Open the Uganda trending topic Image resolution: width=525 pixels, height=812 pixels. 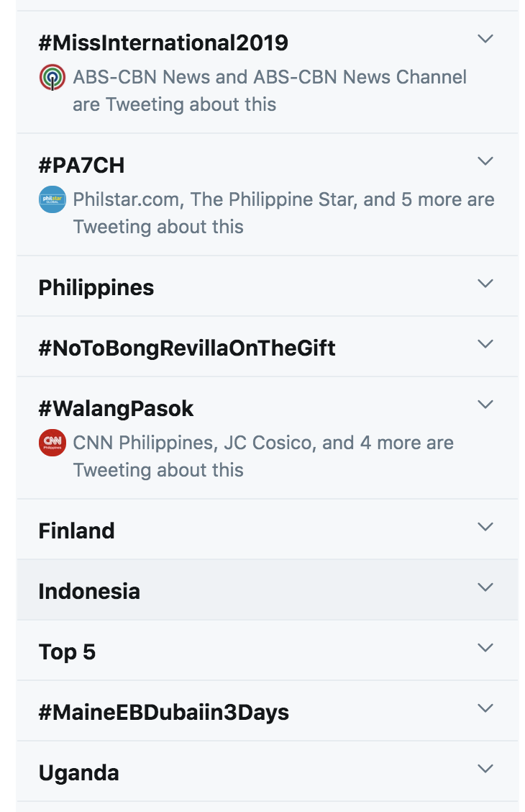pyautogui.click(x=79, y=773)
